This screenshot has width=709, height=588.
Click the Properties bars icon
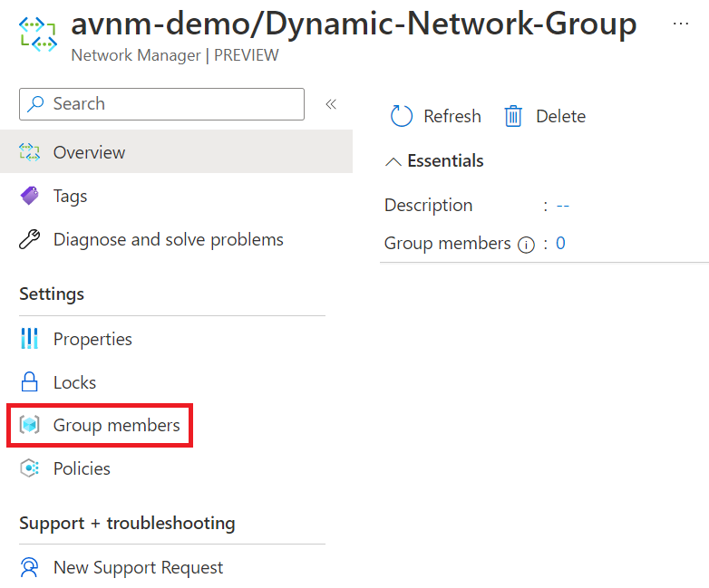[x=29, y=339]
